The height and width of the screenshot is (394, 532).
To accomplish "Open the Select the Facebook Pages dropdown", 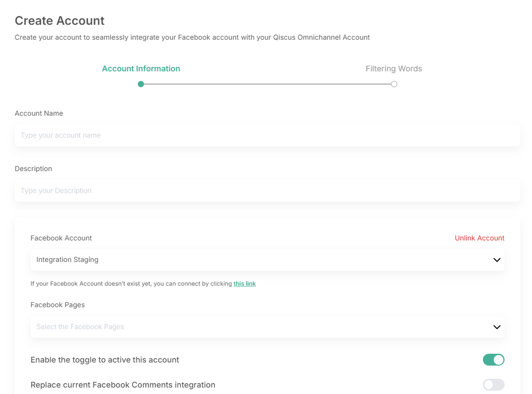I will (x=267, y=327).
